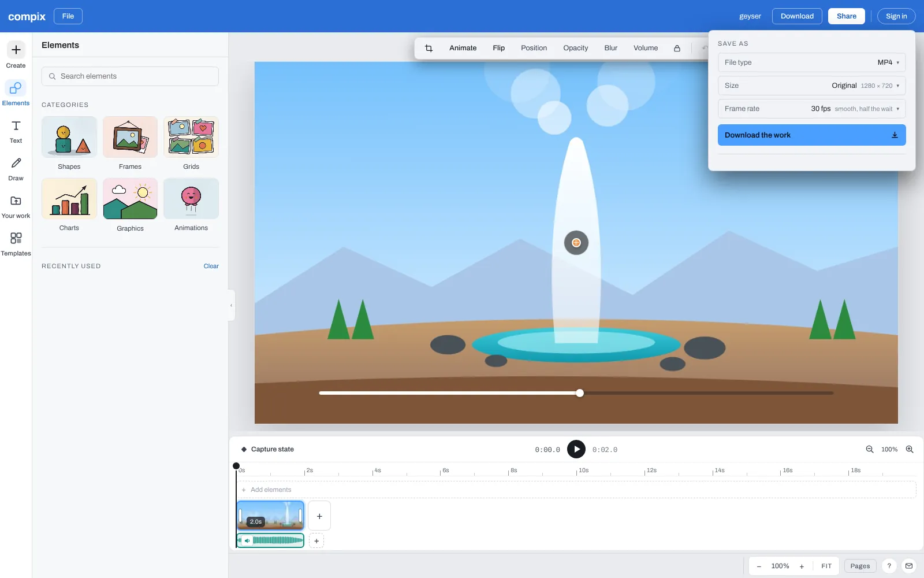The image size is (924, 578).
Task: Zoom out the timeline with magnifier
Action: (869, 449)
